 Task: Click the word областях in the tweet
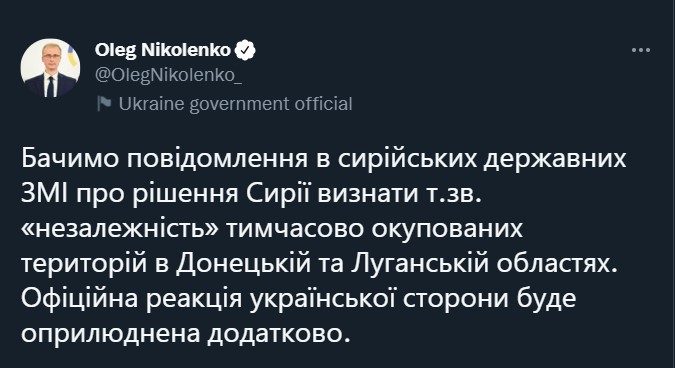point(557,264)
